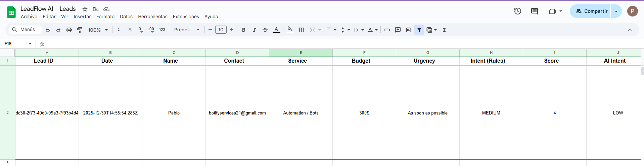The image size is (644, 166).
Task: Toggle the filter button in toolbar
Action: click(419, 30)
